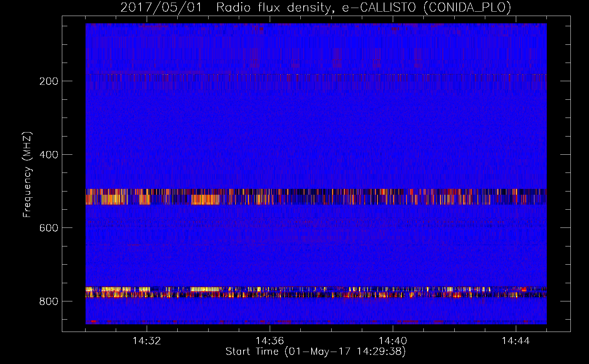Click the plot title 'Radio flux density, e-CALLISTO (CONIDA_PLO)'
Image resolution: width=589 pixels, height=364 pixels.
(364, 8)
